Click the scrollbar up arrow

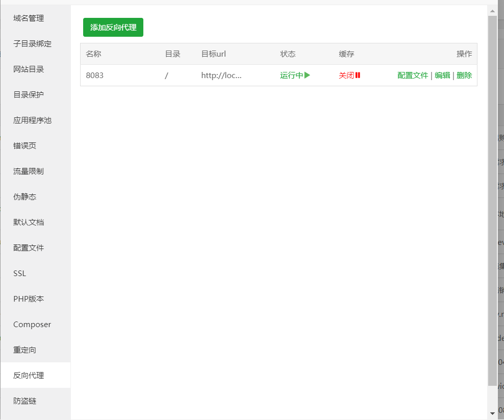(x=492, y=11)
